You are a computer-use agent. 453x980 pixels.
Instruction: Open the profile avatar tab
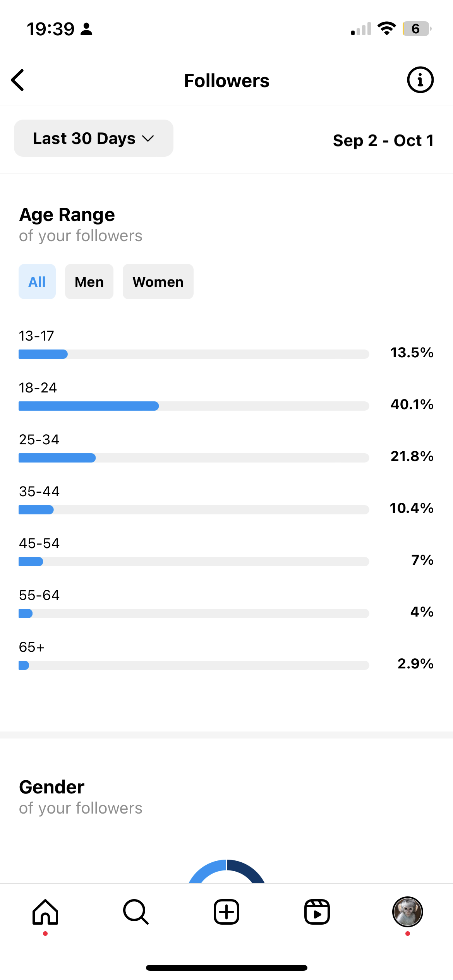[408, 912]
